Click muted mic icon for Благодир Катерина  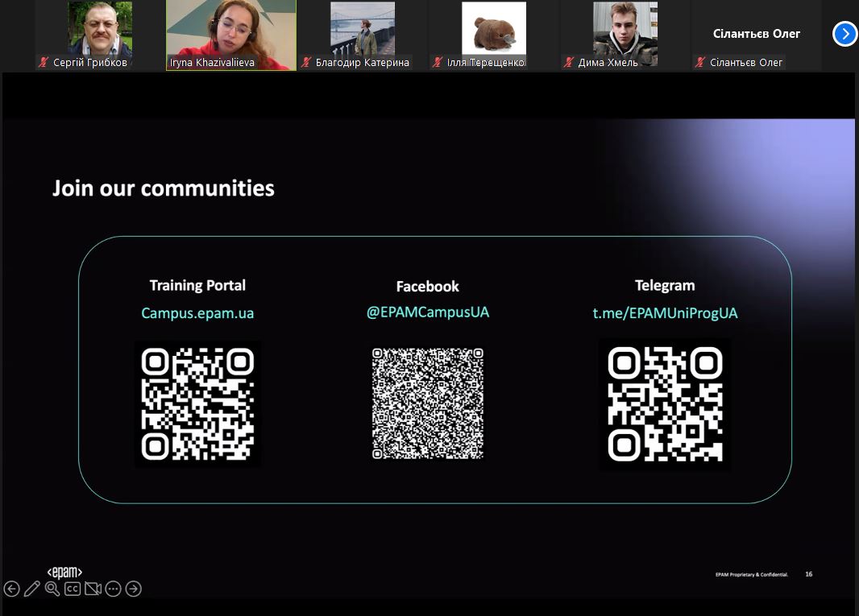click(306, 62)
